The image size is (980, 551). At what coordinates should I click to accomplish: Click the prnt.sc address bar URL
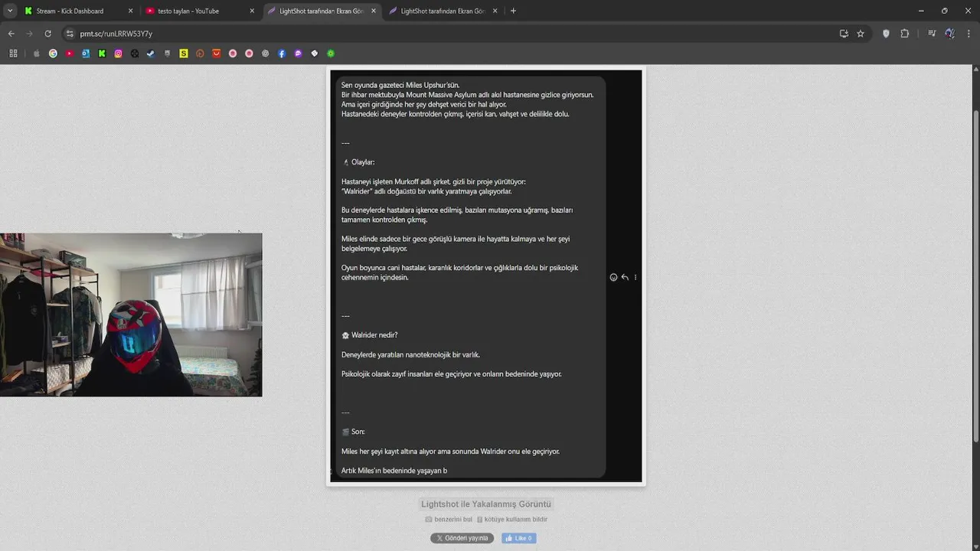pyautogui.click(x=116, y=34)
